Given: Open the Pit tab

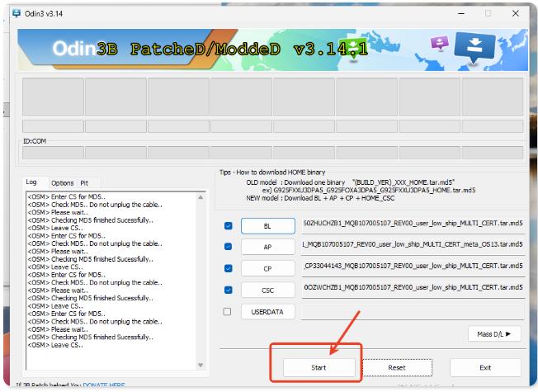Looking at the screenshot, I should pyautogui.click(x=84, y=183).
